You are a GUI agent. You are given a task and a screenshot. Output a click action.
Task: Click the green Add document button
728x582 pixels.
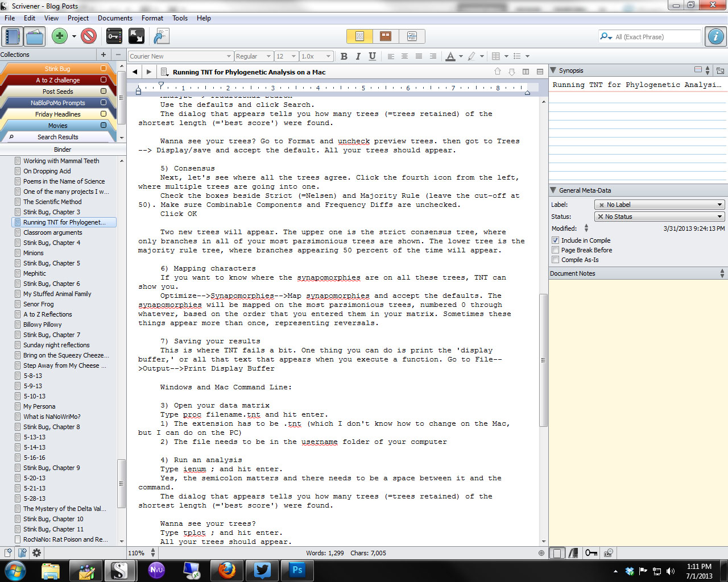59,36
